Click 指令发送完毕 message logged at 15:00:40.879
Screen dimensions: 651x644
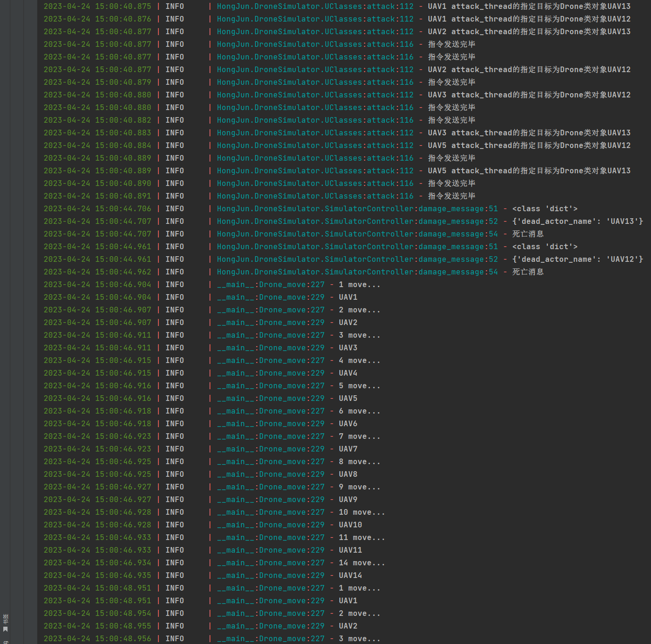click(451, 82)
